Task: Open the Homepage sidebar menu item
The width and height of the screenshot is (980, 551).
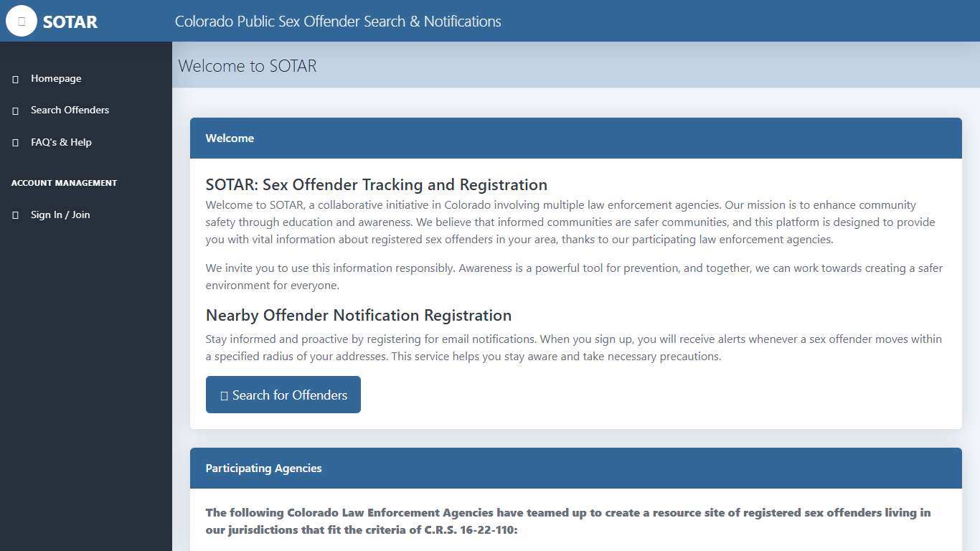Action: tap(56, 78)
